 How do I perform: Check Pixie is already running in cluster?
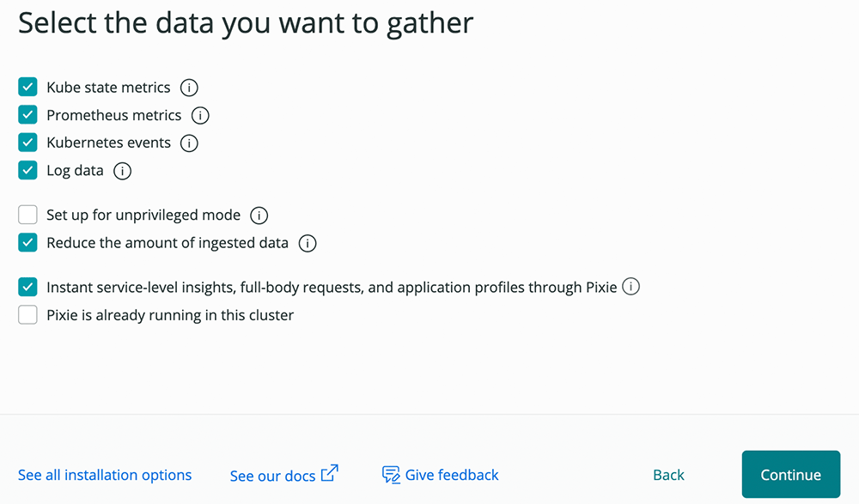click(27, 315)
